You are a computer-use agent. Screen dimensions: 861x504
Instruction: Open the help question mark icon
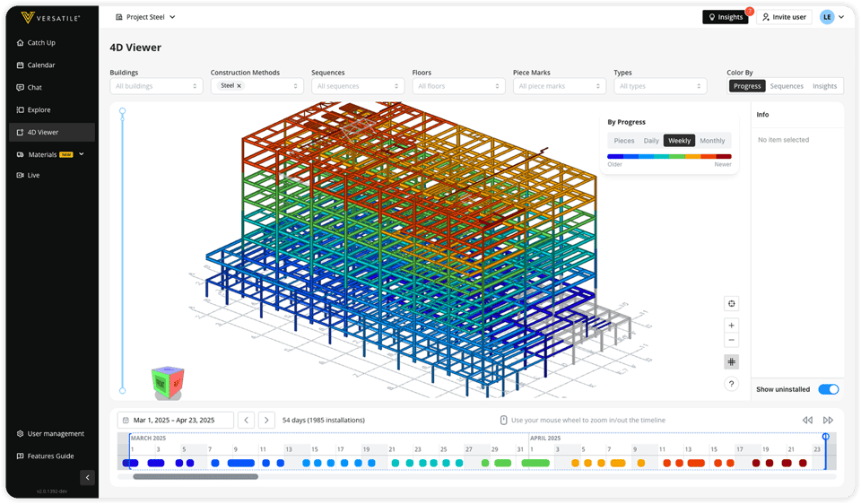pos(731,384)
